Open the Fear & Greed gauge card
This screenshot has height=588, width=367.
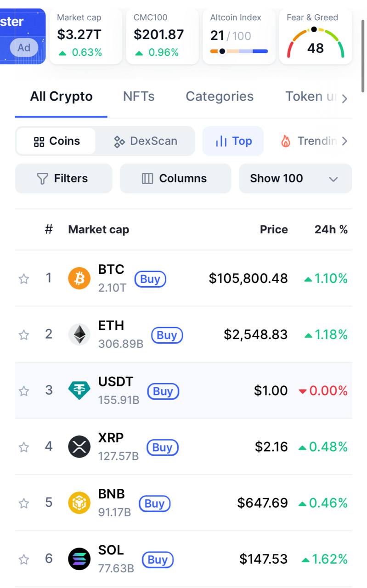(316, 36)
